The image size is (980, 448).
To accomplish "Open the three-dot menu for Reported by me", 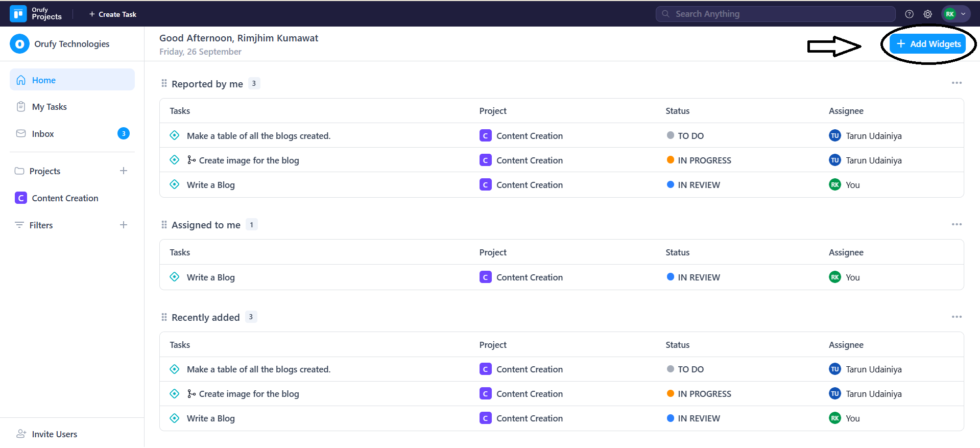I will (x=957, y=83).
